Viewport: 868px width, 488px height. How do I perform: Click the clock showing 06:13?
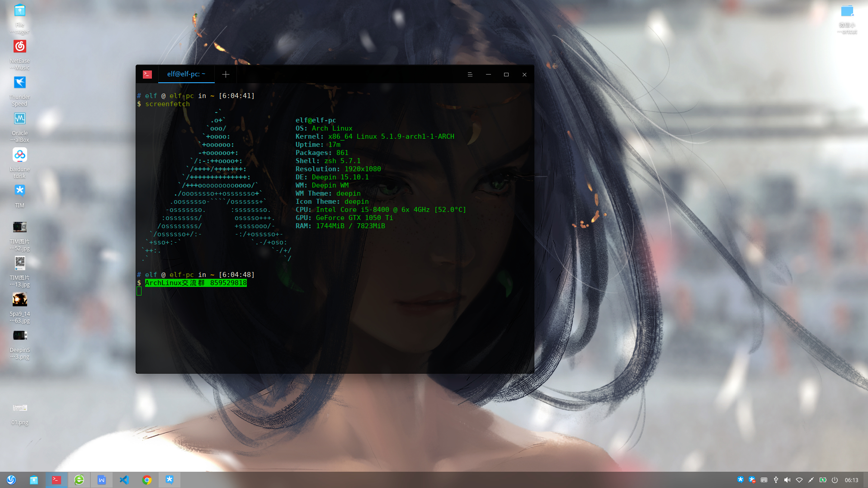point(851,480)
